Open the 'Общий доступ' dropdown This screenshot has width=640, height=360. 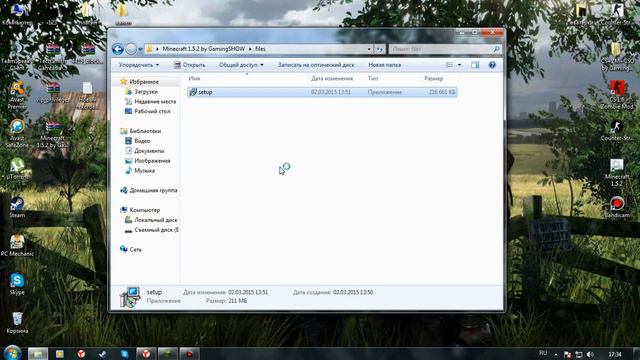click(x=241, y=65)
